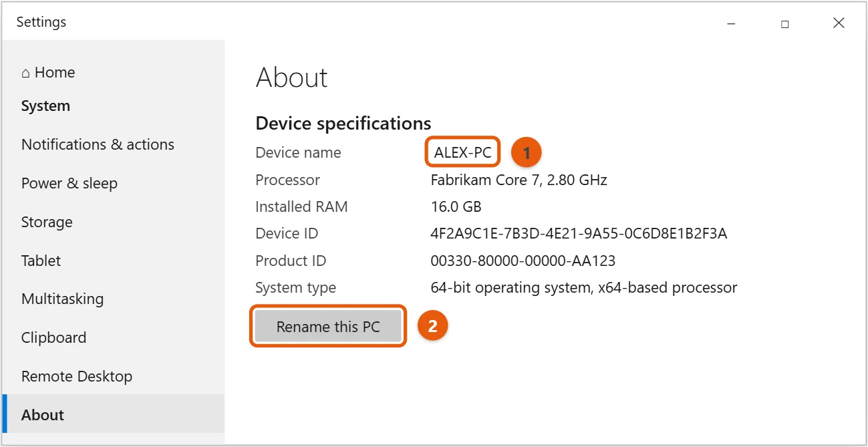The image size is (868, 447).
Task: Open Notifications & actions settings
Action: 98,144
